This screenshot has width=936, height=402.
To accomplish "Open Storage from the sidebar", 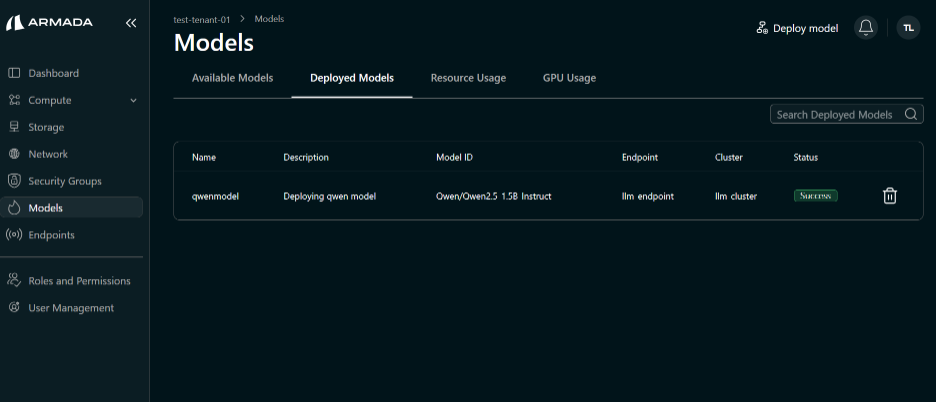I will (46, 127).
